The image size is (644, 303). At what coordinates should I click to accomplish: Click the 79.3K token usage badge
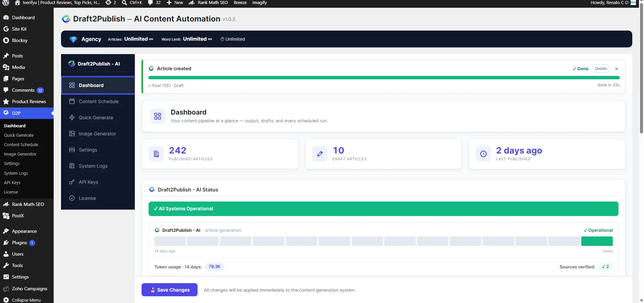tap(214, 267)
